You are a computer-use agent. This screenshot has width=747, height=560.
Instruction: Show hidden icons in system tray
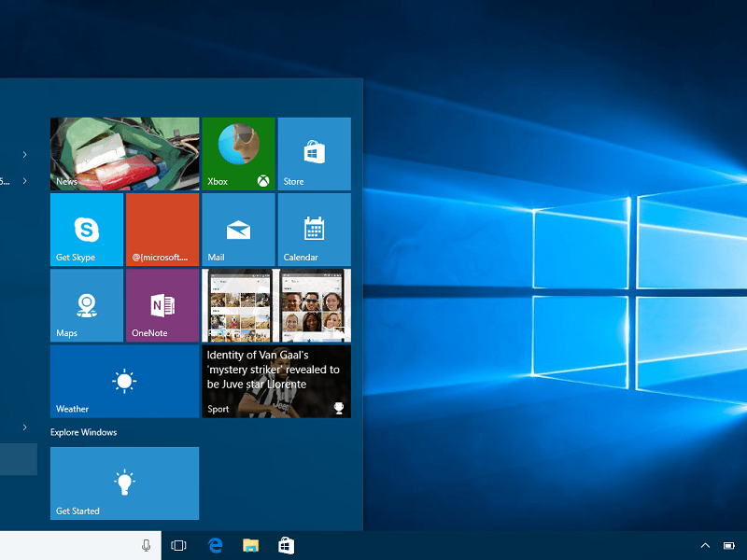coord(705,546)
